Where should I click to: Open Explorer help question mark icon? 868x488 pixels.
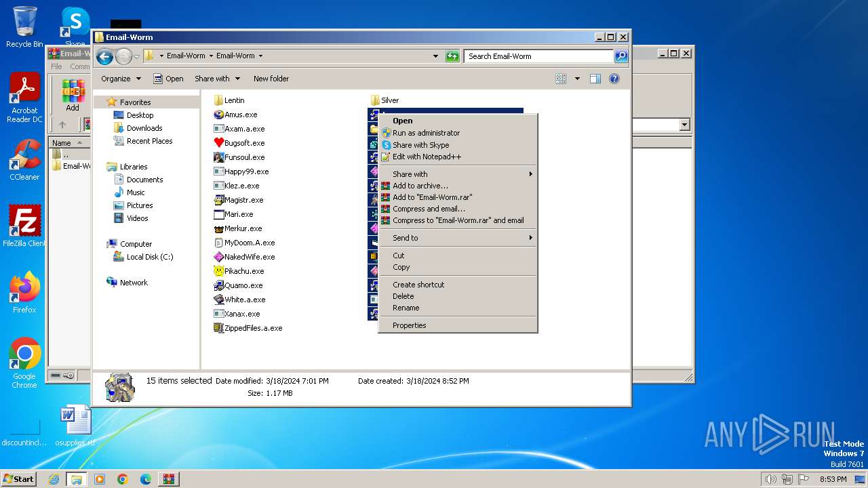click(614, 79)
